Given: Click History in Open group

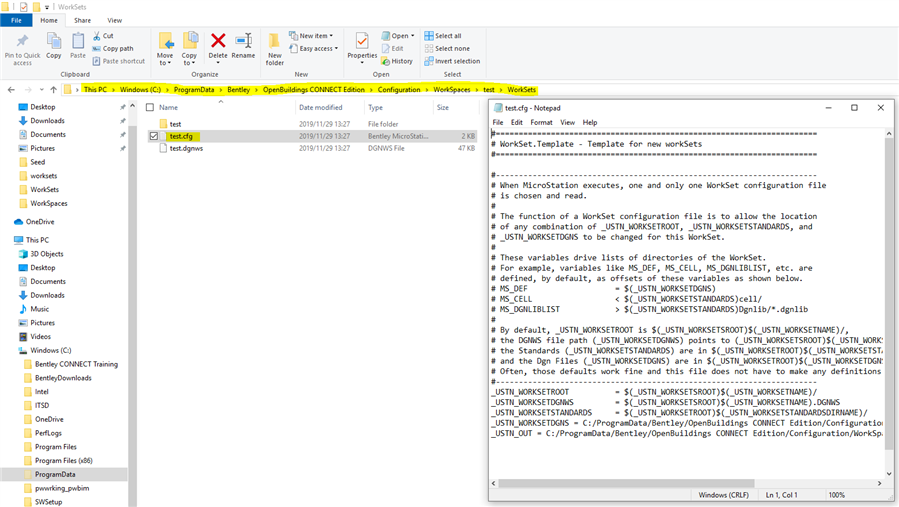Looking at the screenshot, I should pyautogui.click(x=397, y=61).
